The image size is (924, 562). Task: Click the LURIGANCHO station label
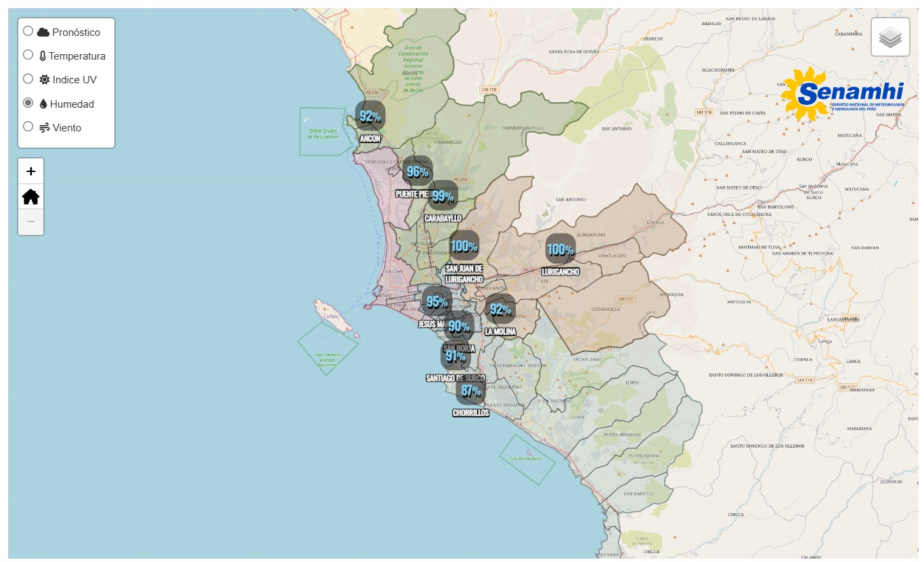(560, 272)
